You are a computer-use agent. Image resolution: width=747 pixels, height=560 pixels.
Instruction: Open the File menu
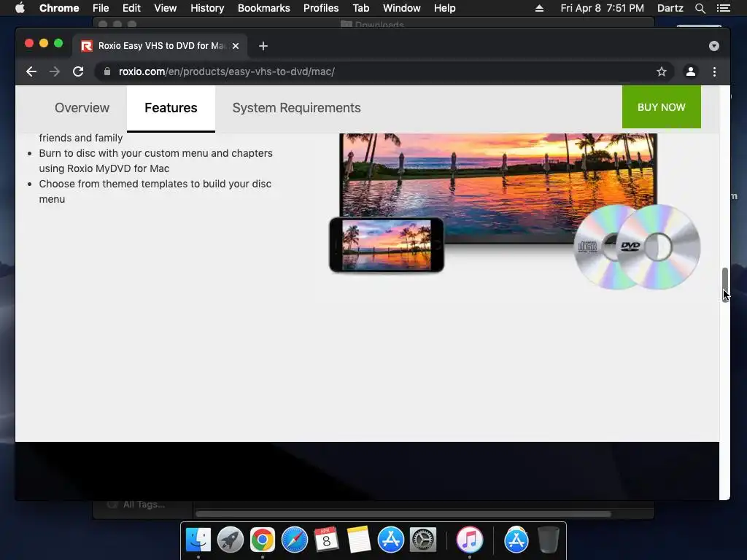click(101, 8)
